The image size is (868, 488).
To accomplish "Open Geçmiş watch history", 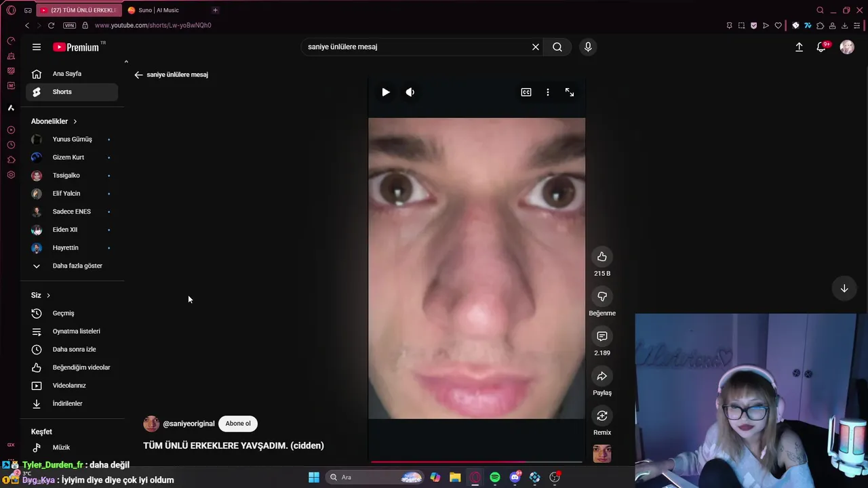I will point(72,313).
